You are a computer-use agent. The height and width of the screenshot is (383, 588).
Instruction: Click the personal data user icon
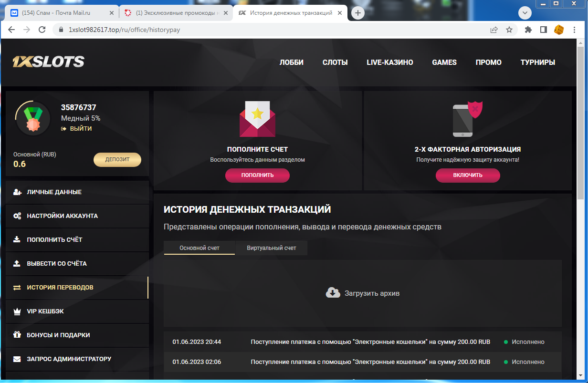pos(17,192)
